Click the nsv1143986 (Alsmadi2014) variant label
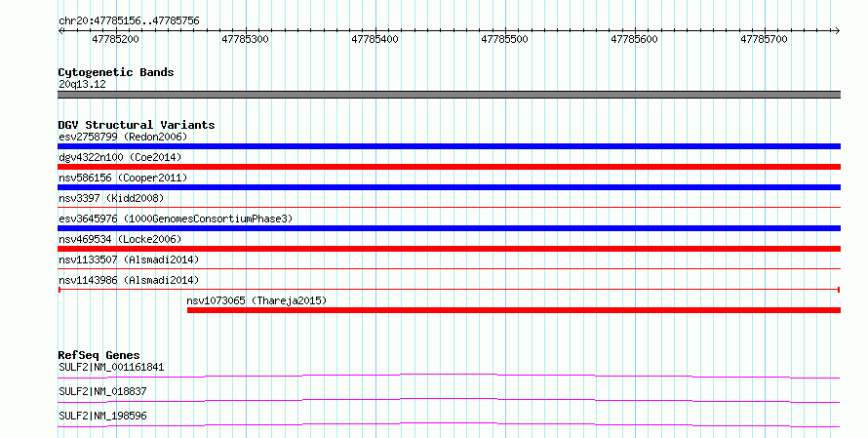This screenshot has width=868, height=438. [x=129, y=280]
